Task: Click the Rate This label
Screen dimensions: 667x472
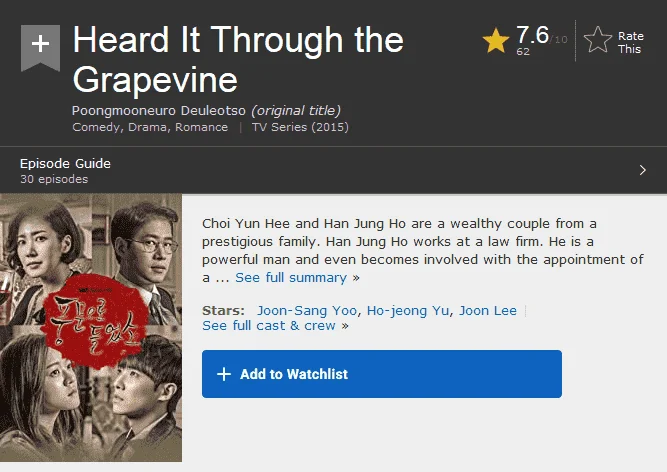Action: pos(630,43)
